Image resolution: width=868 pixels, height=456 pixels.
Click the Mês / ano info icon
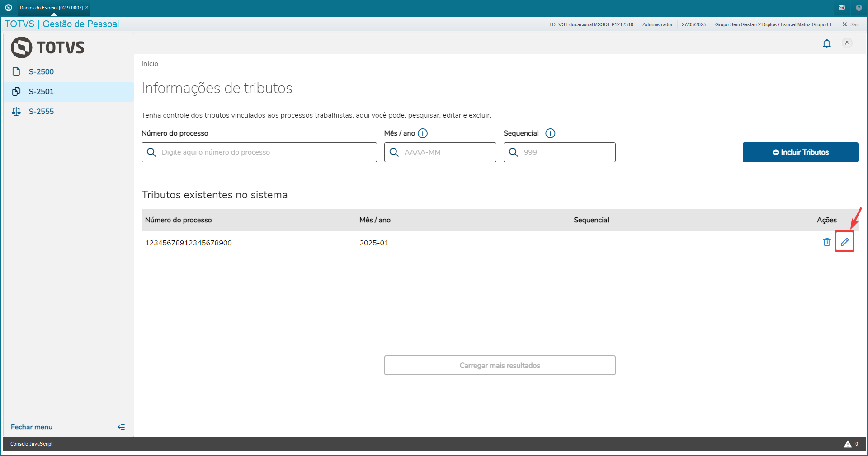(x=423, y=133)
